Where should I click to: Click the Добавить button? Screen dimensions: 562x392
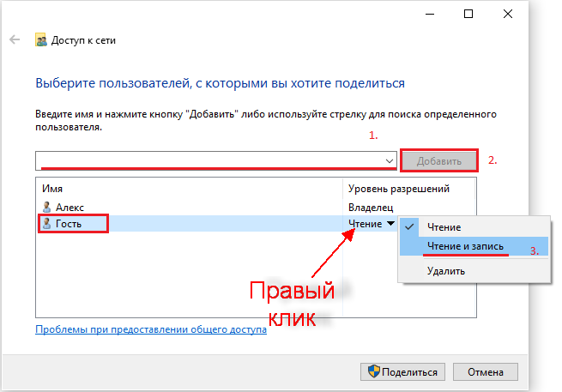[439, 161]
